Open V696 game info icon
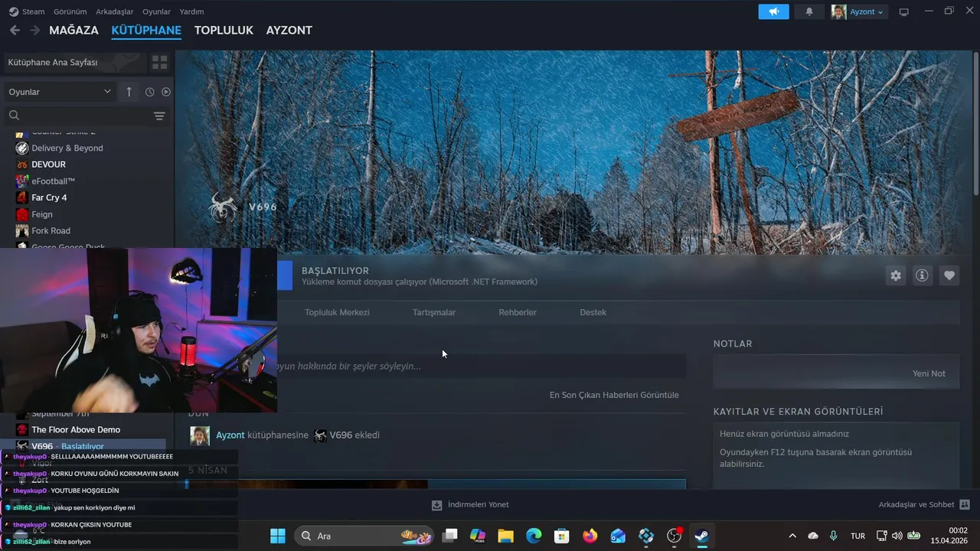 pyautogui.click(x=922, y=275)
